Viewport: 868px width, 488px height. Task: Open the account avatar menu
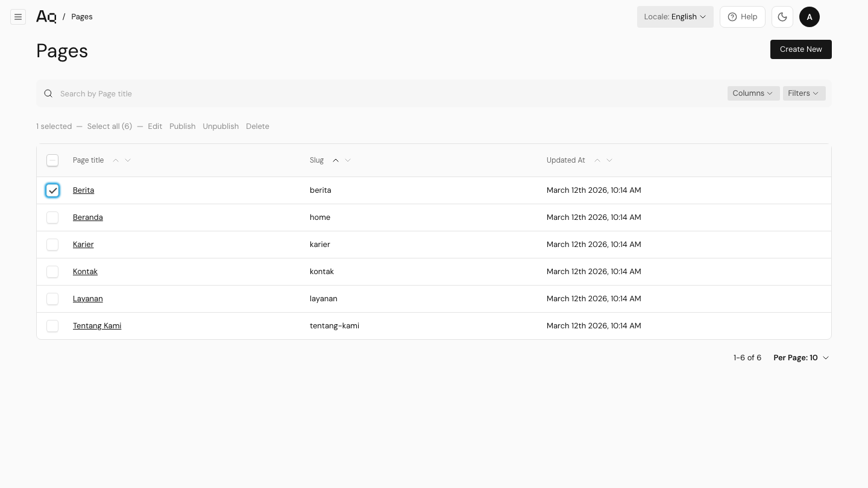(x=810, y=17)
